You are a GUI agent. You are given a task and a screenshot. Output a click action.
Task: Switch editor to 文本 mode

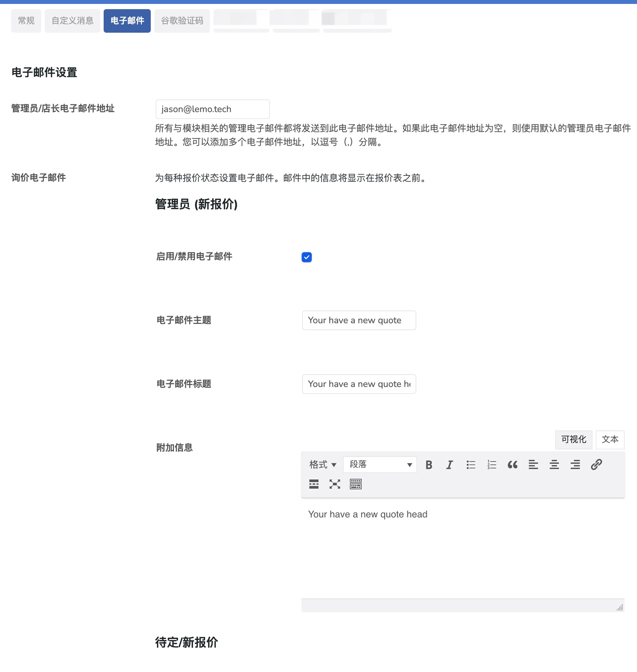[610, 440]
